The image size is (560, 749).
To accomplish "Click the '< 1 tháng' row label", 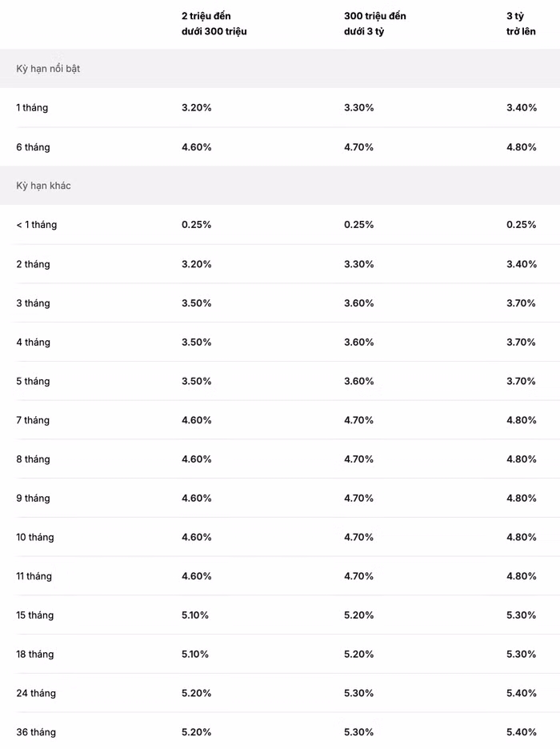I will (x=36, y=225).
